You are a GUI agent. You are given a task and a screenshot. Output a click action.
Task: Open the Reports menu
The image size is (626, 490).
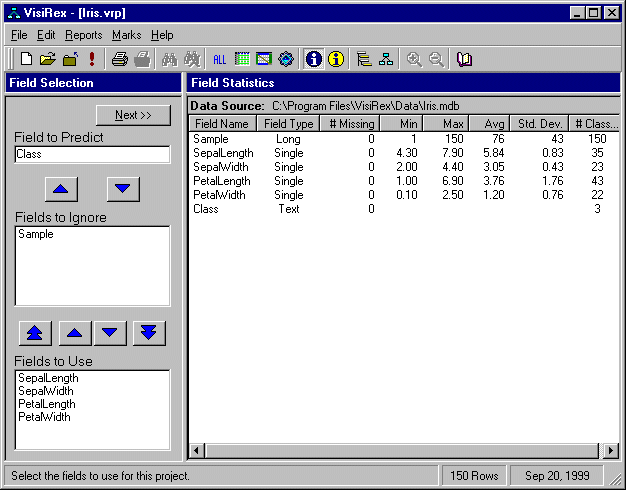point(83,35)
